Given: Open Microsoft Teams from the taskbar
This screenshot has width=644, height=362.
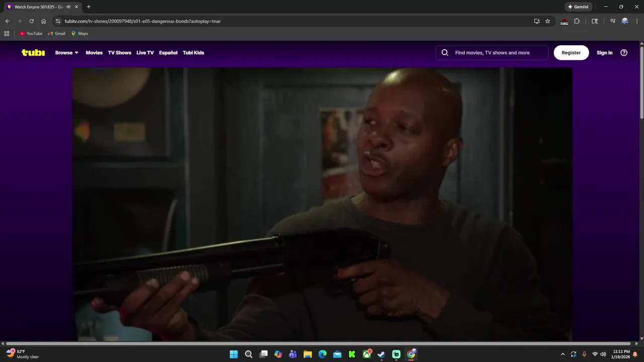Looking at the screenshot, I should [293, 354].
